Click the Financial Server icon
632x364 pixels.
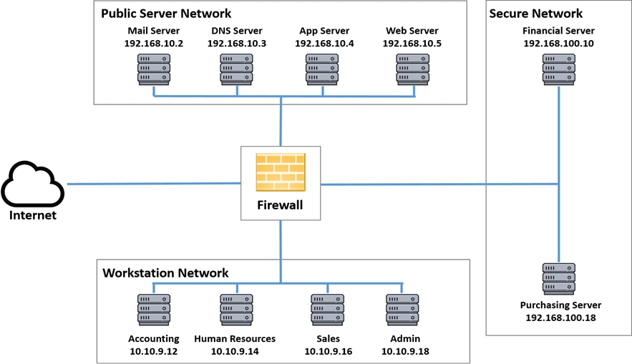pos(559,69)
